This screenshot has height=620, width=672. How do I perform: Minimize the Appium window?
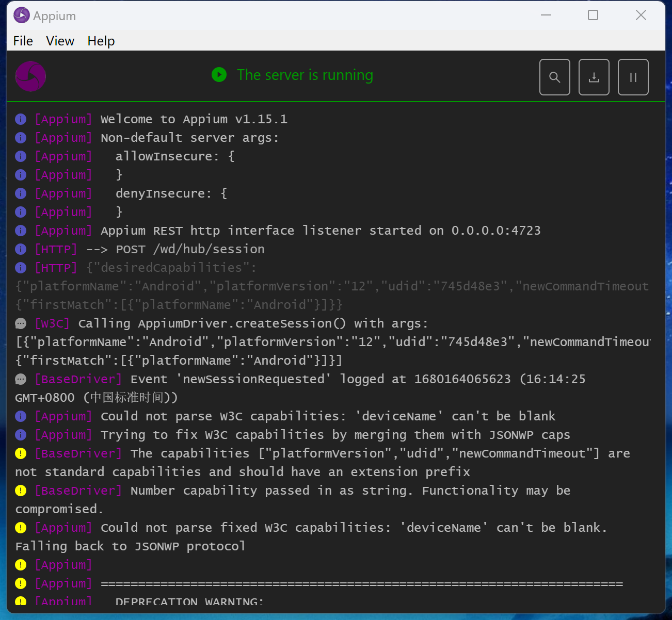coord(546,15)
